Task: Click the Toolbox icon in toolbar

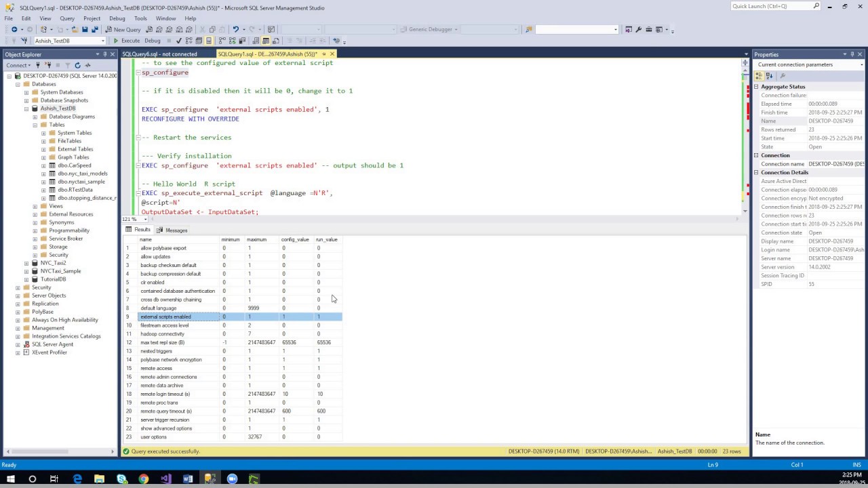Action: tap(649, 30)
